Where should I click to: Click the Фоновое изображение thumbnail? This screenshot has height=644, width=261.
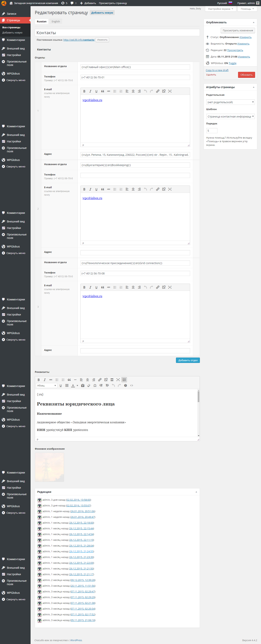click(49, 467)
